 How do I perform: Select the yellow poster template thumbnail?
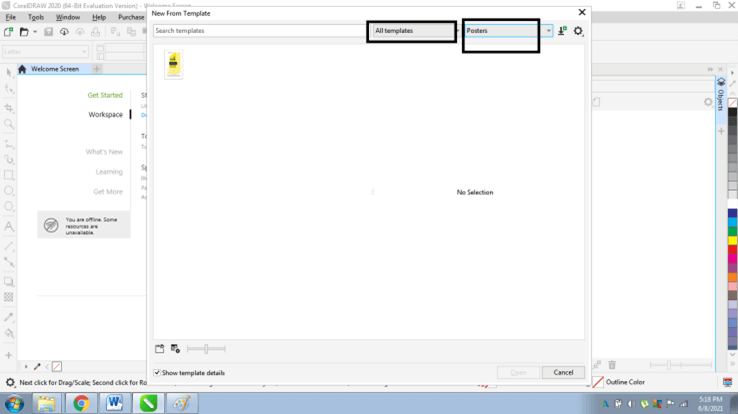coord(174,64)
